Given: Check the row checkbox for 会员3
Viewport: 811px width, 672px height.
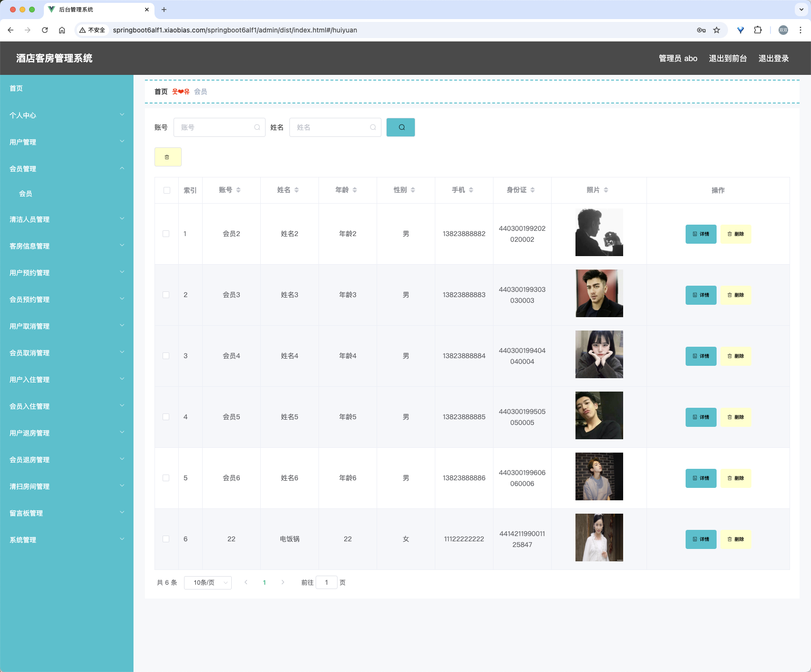Looking at the screenshot, I should [x=166, y=295].
